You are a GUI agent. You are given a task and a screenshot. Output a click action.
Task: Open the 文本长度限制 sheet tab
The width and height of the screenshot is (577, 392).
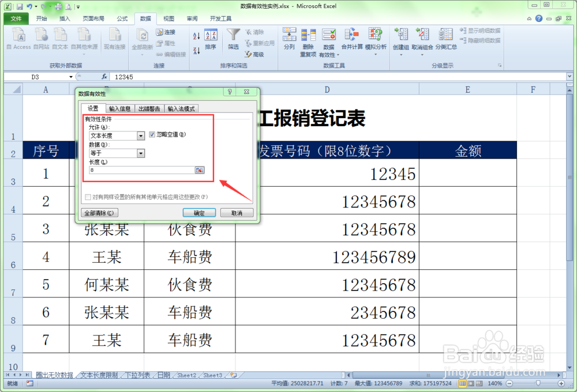[99, 375]
